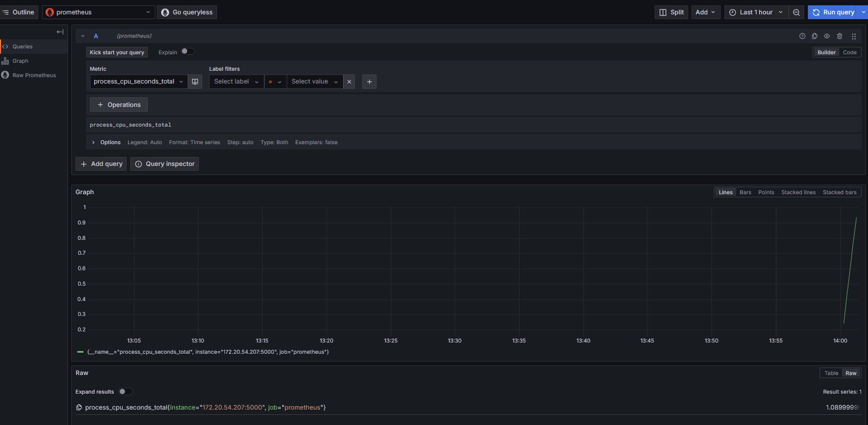Click the Prometheus datasource logo icon
The height and width of the screenshot is (425, 868).
[x=49, y=12]
